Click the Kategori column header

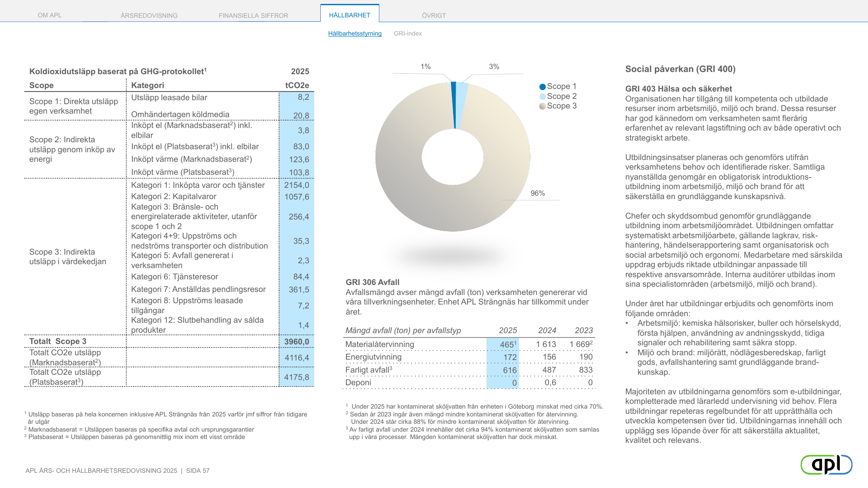pos(148,85)
